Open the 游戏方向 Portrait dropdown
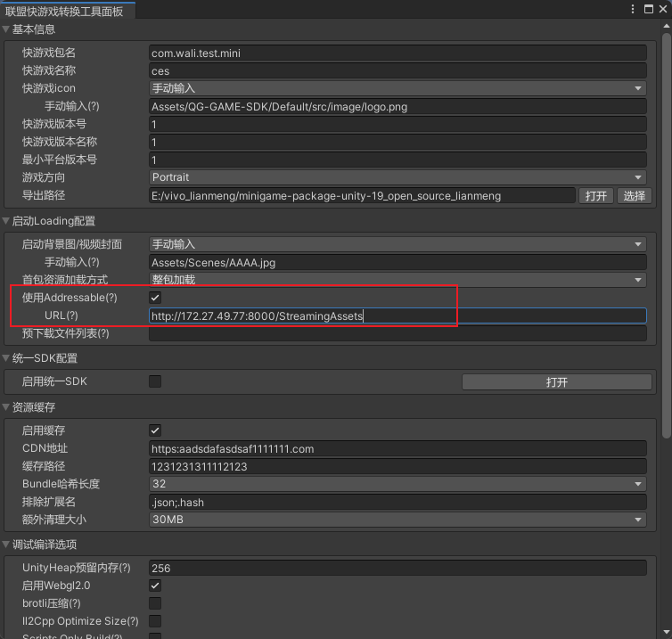The width and height of the screenshot is (672, 639). pyautogui.click(x=397, y=177)
